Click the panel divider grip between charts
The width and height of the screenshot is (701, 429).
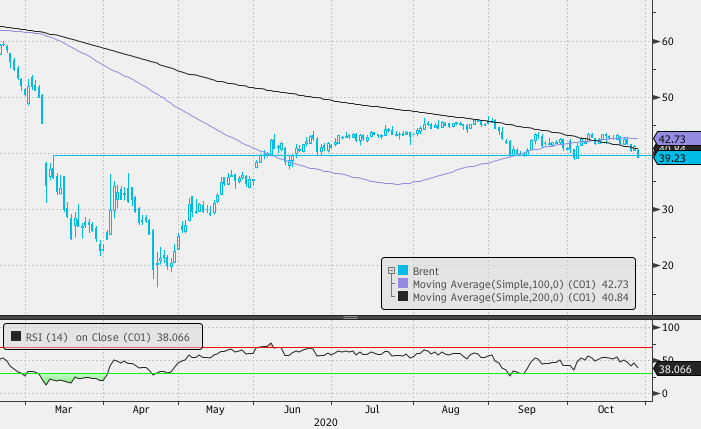[350, 317]
